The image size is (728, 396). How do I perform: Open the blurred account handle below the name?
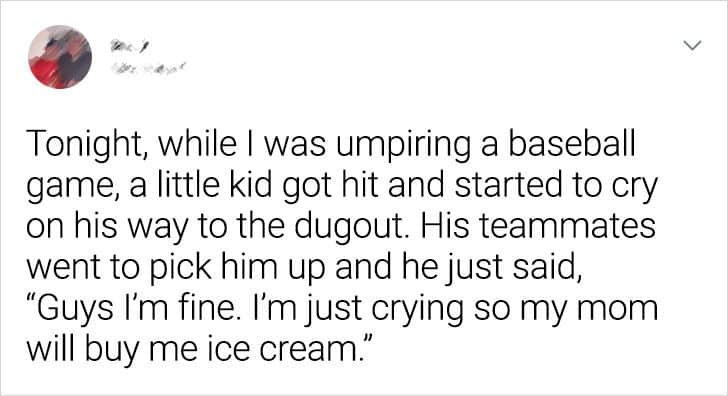pos(147,68)
